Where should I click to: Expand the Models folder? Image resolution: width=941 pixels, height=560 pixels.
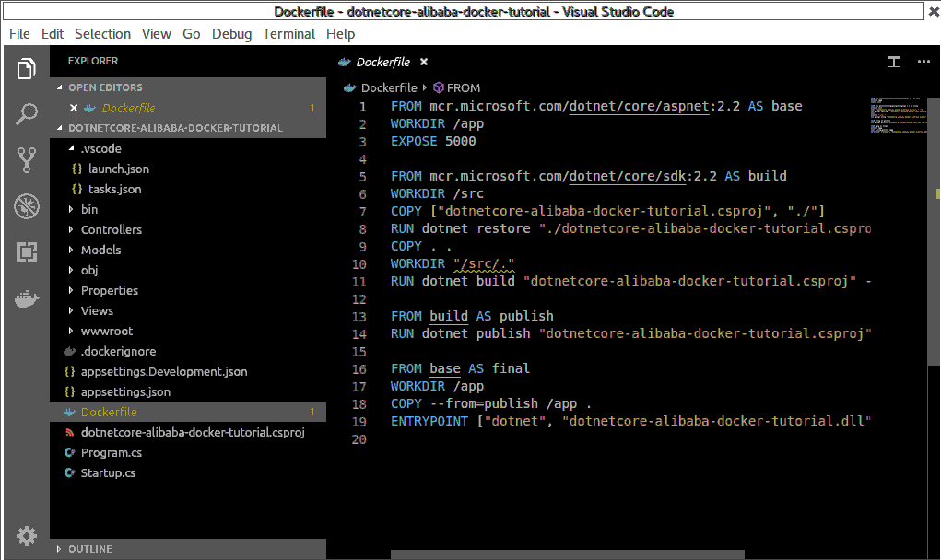click(71, 250)
